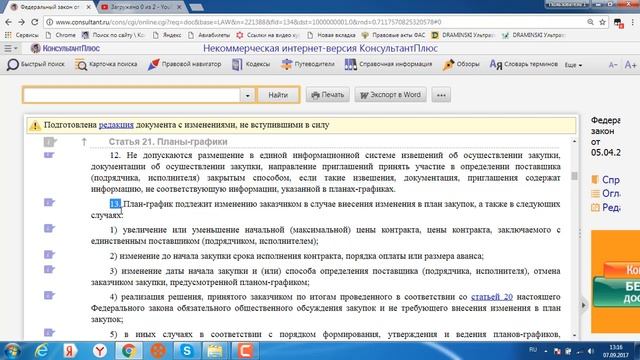Click the document scrollbar up arrow
The height and width of the screenshot is (360, 640).
coord(574,141)
